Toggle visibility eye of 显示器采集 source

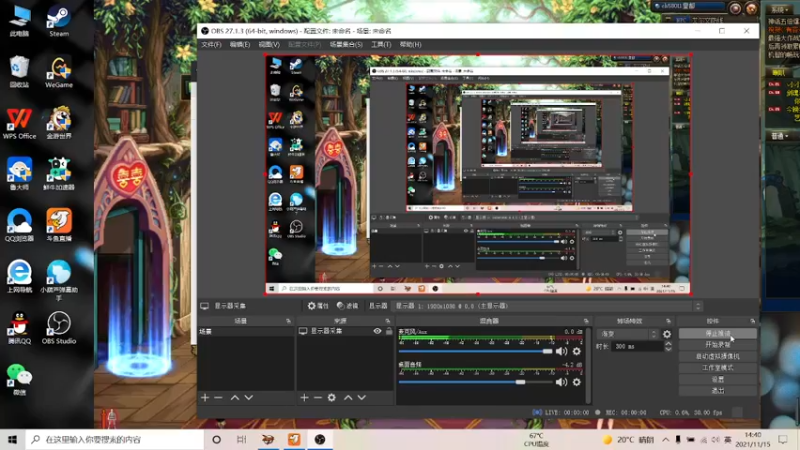pyautogui.click(x=377, y=331)
